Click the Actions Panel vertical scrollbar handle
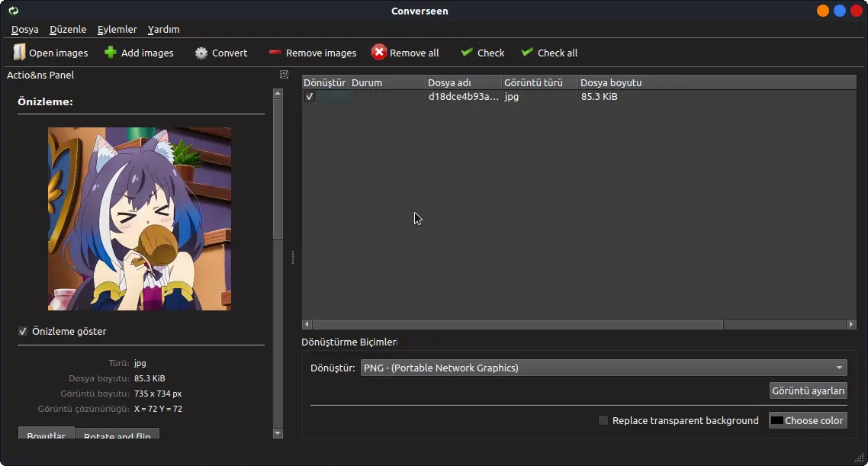This screenshot has width=868, height=466. tap(278, 169)
